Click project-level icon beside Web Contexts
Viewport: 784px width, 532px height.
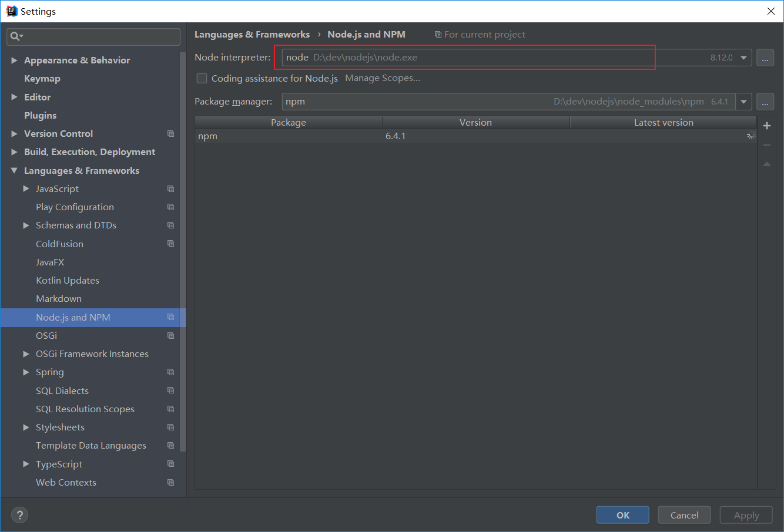[170, 483]
